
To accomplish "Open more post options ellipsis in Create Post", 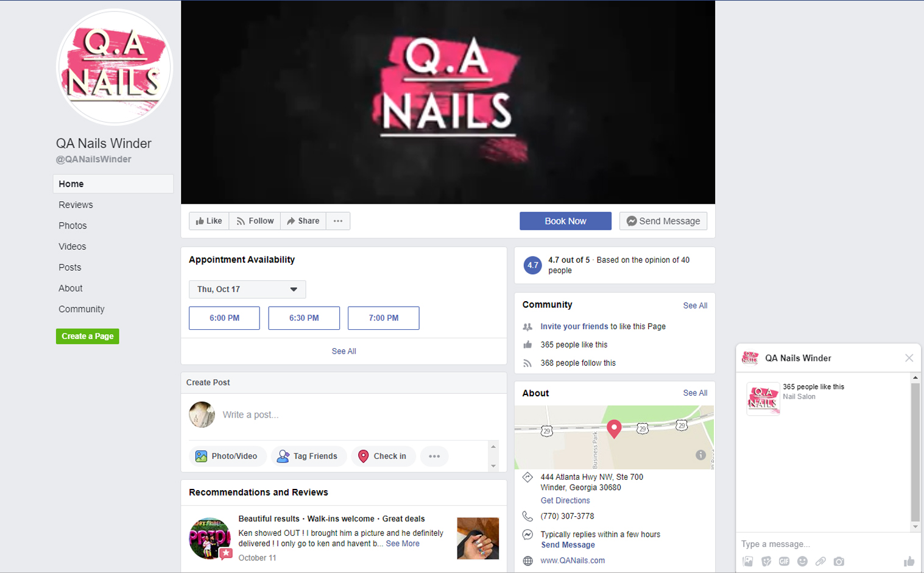I will [x=434, y=456].
